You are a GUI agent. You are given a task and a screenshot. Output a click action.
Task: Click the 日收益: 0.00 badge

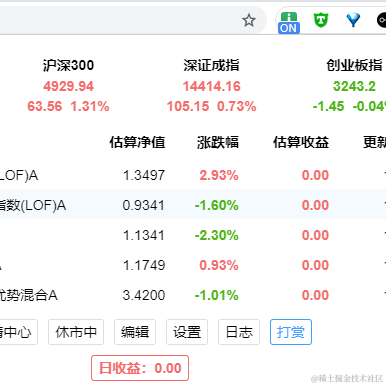pyautogui.click(x=140, y=368)
